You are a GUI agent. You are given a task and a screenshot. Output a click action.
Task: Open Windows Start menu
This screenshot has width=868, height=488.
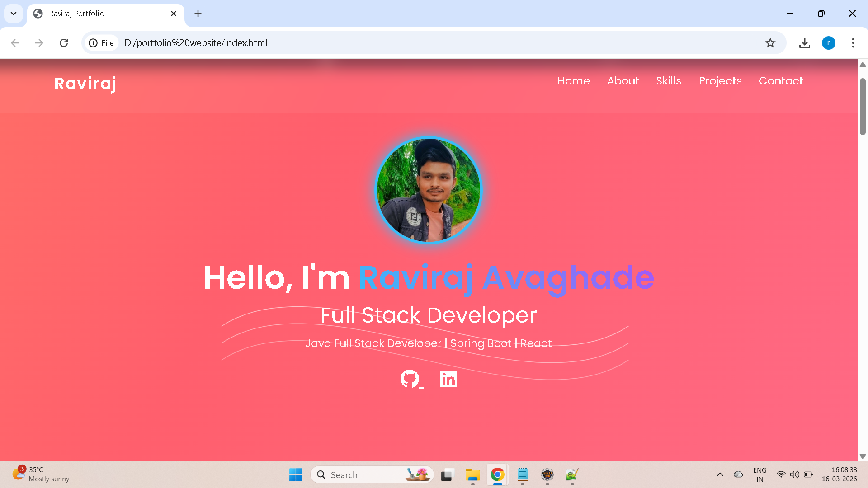point(296,474)
